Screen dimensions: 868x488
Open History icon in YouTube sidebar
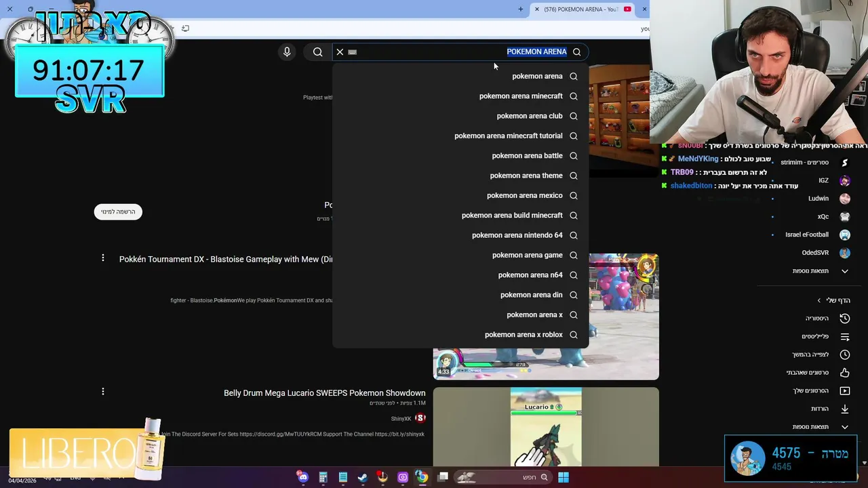pos(845,319)
